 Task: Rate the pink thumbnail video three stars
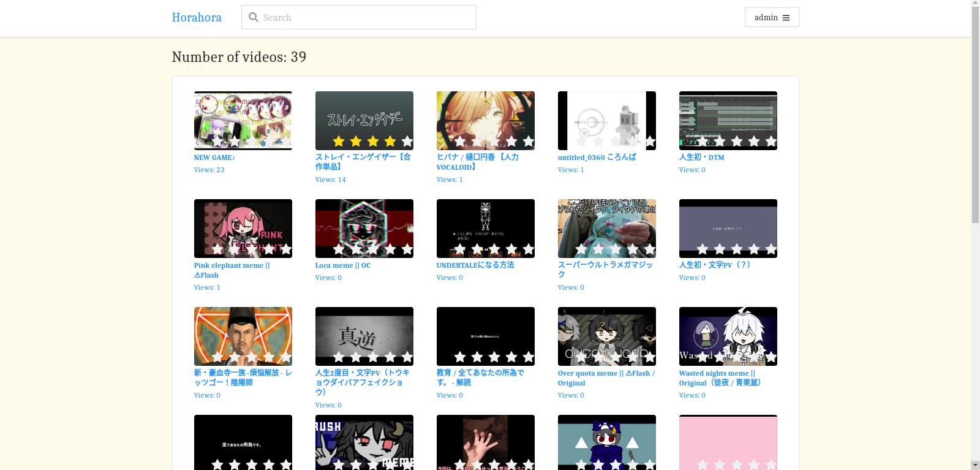point(737,465)
